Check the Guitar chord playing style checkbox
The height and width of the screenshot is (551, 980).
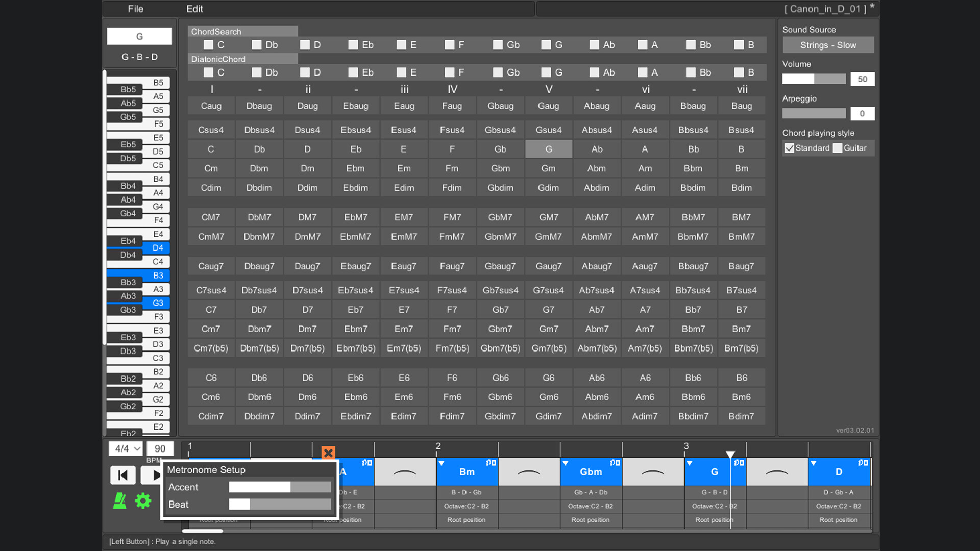(837, 148)
